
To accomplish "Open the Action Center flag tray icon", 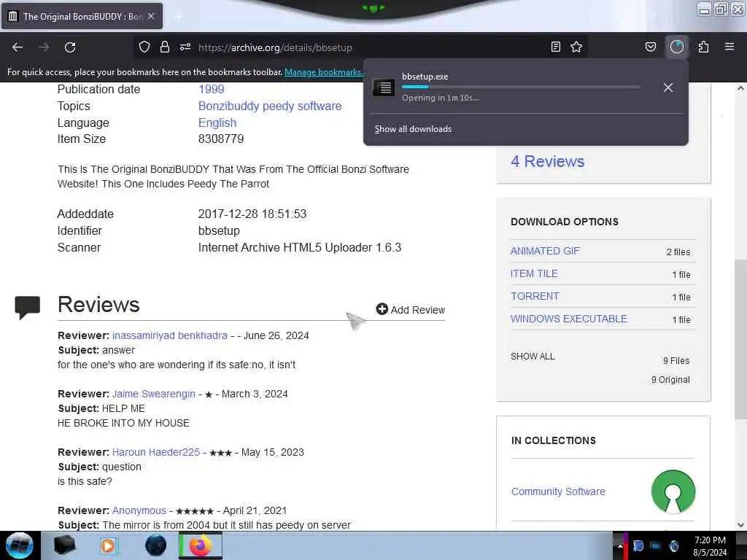I will (x=638, y=546).
